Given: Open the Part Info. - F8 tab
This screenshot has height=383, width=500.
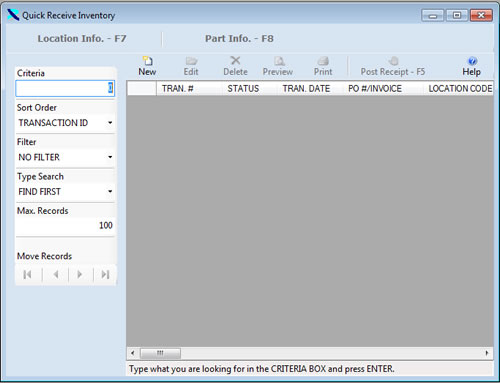Looking at the screenshot, I should pyautogui.click(x=239, y=38).
